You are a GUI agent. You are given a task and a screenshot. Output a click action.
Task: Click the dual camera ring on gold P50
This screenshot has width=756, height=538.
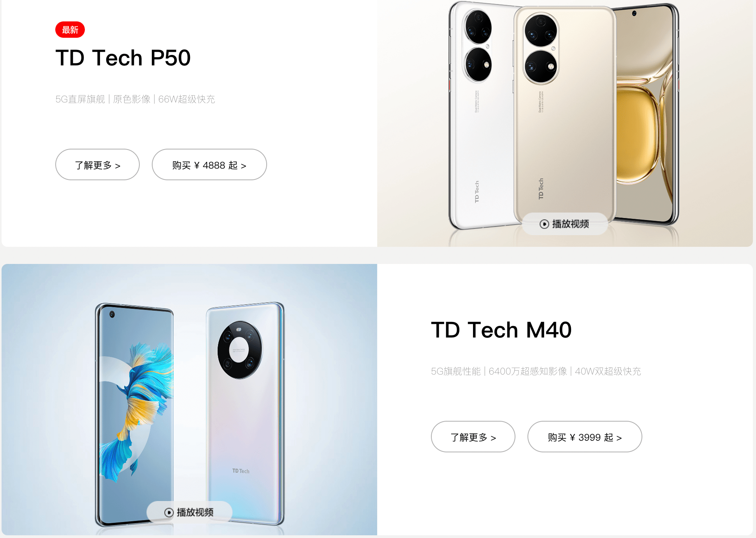coord(541,49)
